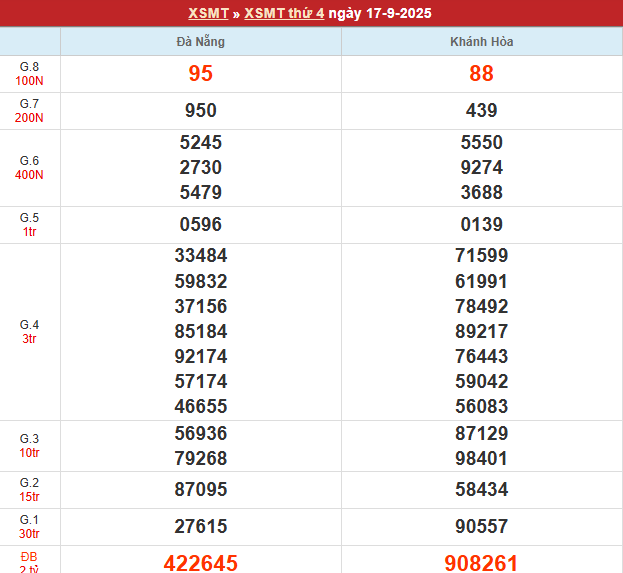Click Khánh Hòa G.7 number 439
Image resolution: width=623 pixels, height=573 pixels.
click(x=482, y=110)
